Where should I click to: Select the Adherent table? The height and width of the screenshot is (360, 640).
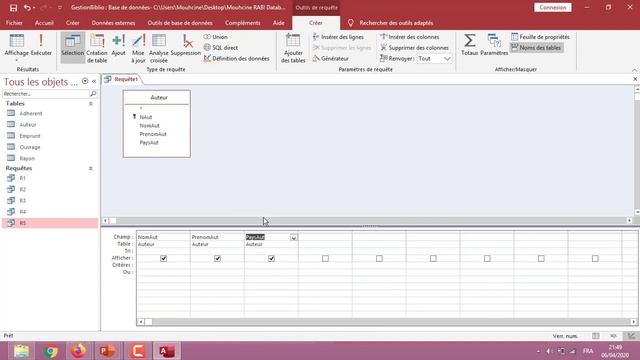(31, 113)
